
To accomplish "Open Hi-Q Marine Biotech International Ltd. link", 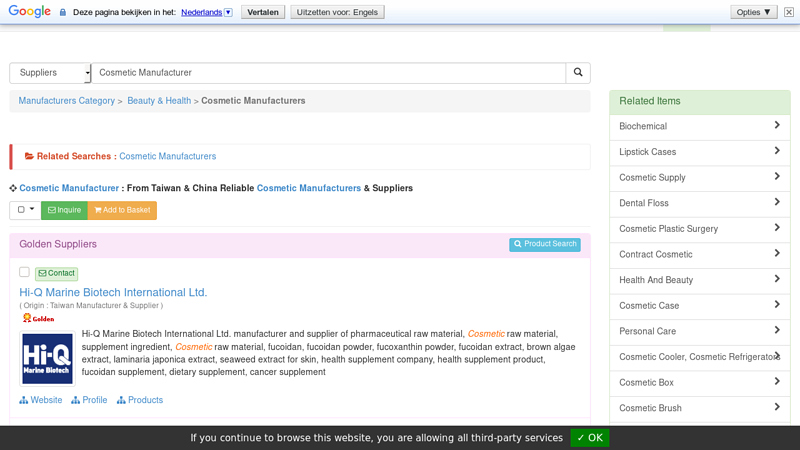I will pyautogui.click(x=113, y=292).
